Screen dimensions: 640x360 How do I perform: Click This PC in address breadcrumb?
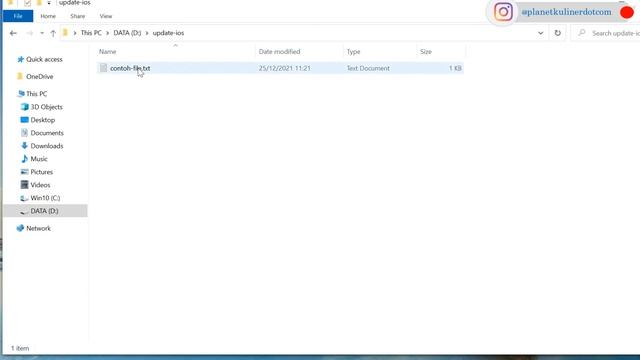click(91, 33)
